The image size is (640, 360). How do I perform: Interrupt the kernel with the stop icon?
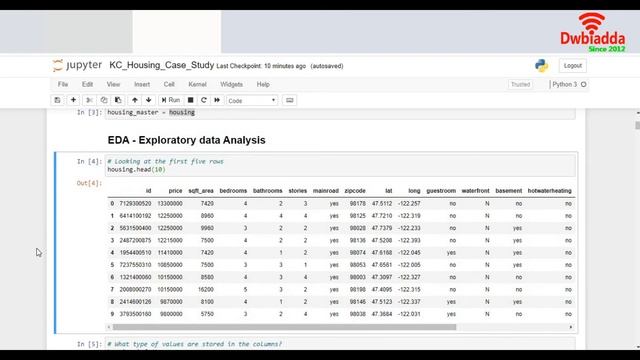click(191, 100)
